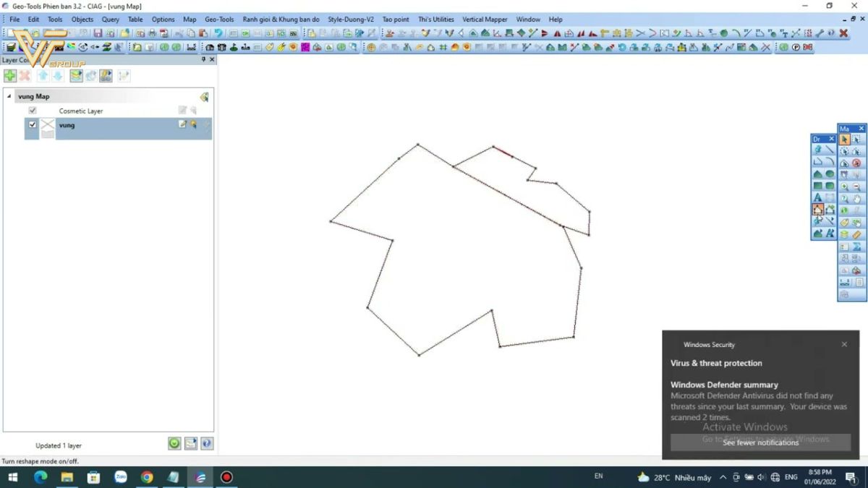
Task: Select the Zoom-in tool in Main toolbar
Action: point(844,187)
